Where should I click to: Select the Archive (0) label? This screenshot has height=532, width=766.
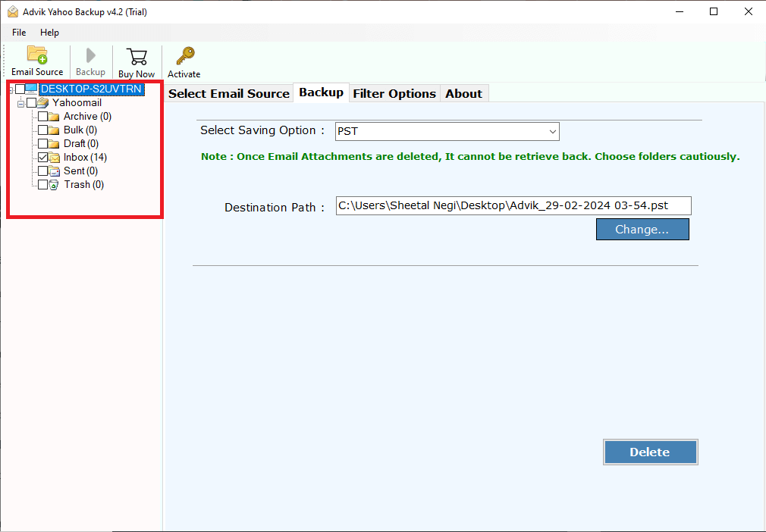click(x=87, y=116)
